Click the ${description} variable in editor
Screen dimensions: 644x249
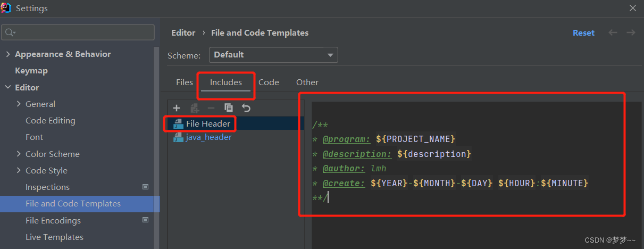[434, 154]
